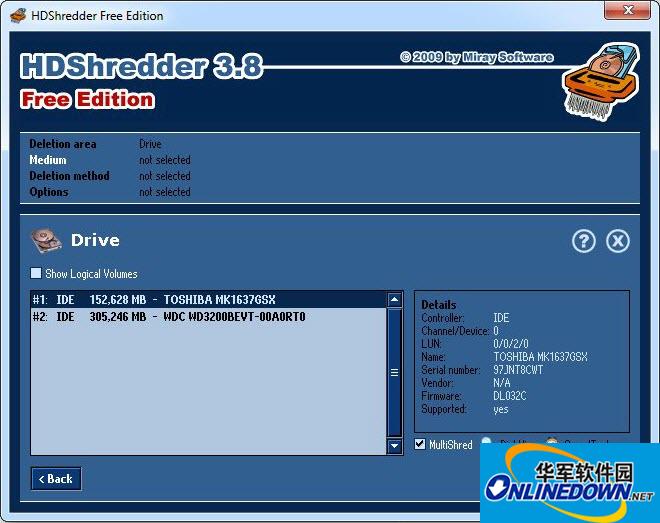Click the Medium not selected value

click(x=165, y=160)
